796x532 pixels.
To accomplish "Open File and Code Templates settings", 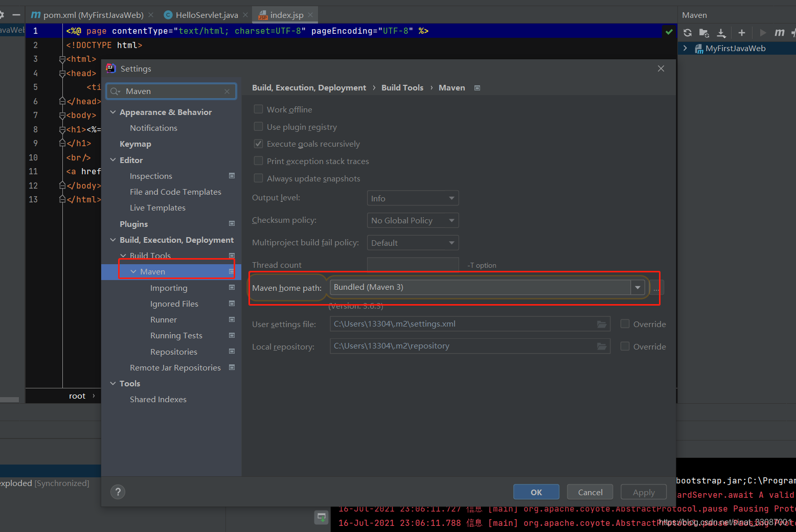I will [x=175, y=192].
